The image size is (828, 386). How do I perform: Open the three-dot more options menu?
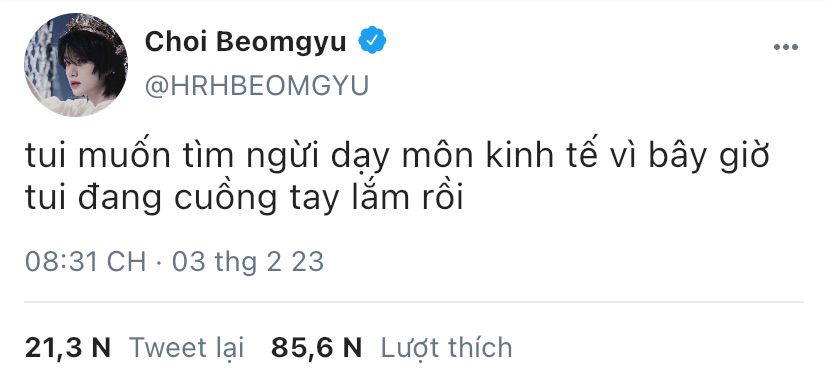tap(786, 47)
